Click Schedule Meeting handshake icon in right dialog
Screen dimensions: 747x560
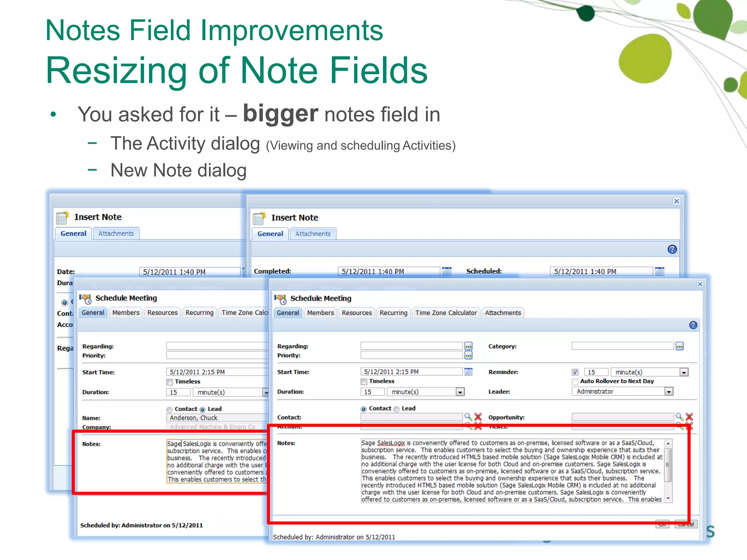tap(280, 299)
